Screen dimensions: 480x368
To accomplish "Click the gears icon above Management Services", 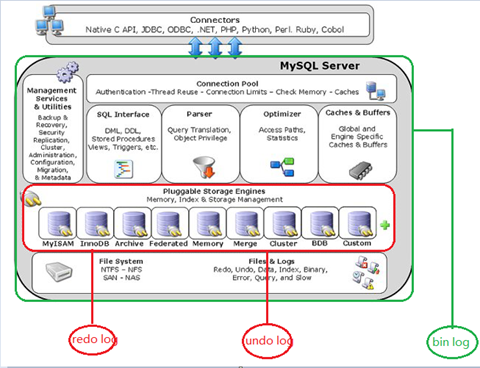I will coord(68,72).
